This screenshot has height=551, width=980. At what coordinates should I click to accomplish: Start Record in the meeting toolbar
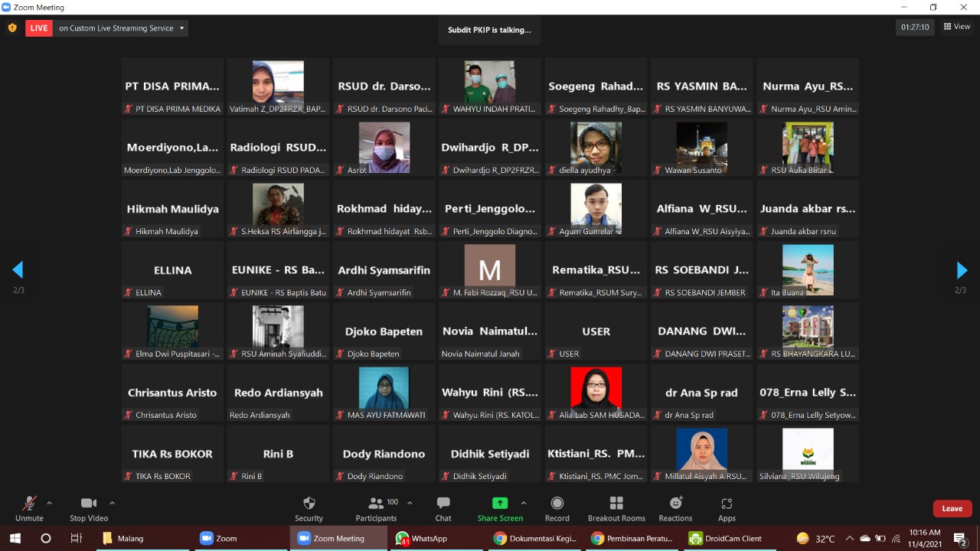(x=557, y=509)
